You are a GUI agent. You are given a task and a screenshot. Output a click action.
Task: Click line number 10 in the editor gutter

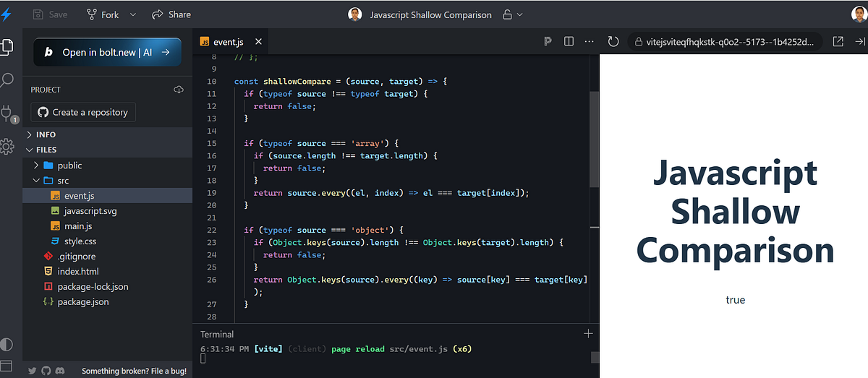pos(211,82)
